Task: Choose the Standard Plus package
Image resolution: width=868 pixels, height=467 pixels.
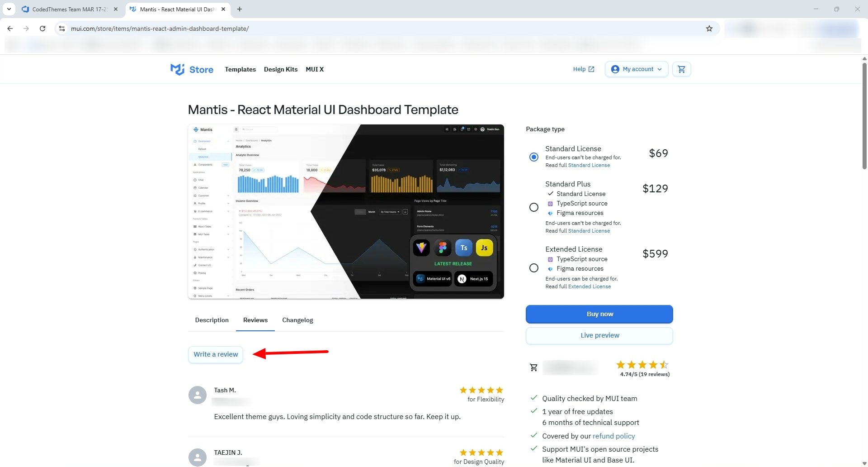Action: pos(534,207)
